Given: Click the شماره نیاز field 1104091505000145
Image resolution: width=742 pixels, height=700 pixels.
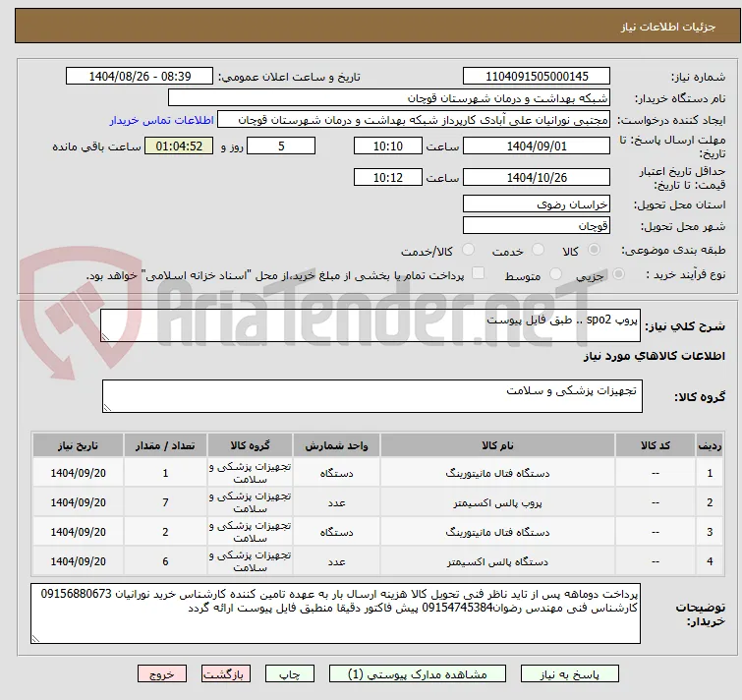Looking at the screenshot, I should pos(537,77).
